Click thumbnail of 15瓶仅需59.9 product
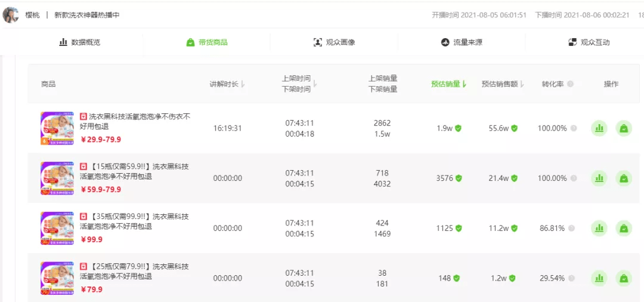This screenshot has width=644, height=302. (57, 178)
